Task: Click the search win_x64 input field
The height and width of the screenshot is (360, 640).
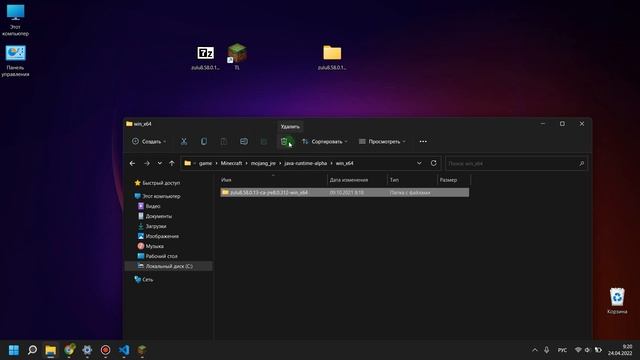Action: pos(516,163)
